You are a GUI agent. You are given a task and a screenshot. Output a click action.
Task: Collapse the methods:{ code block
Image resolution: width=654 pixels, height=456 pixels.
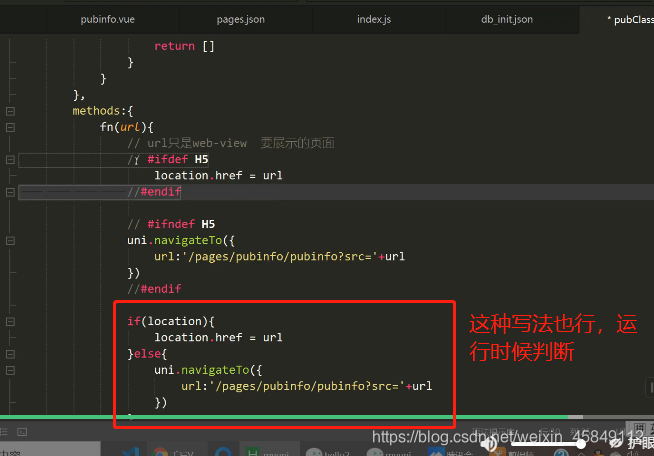tap(10, 111)
